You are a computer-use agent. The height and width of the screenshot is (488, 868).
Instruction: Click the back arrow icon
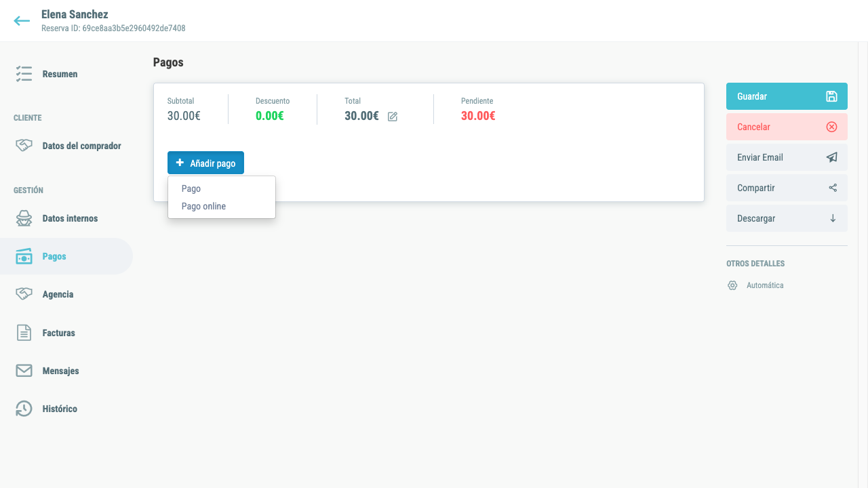22,21
